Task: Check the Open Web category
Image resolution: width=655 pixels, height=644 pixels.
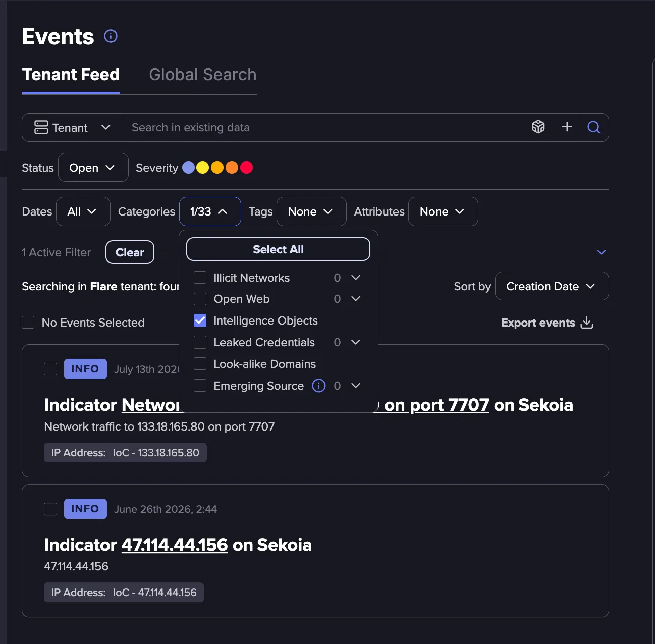Action: [200, 299]
